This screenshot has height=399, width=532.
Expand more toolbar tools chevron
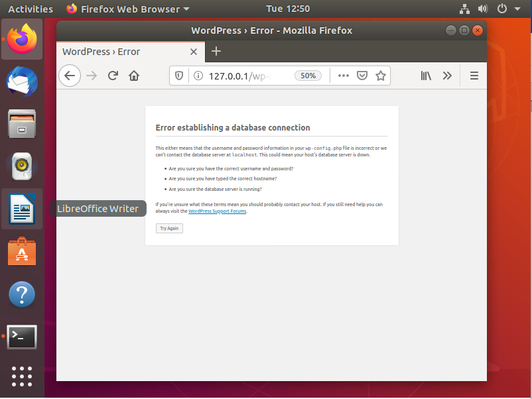pyautogui.click(x=447, y=76)
